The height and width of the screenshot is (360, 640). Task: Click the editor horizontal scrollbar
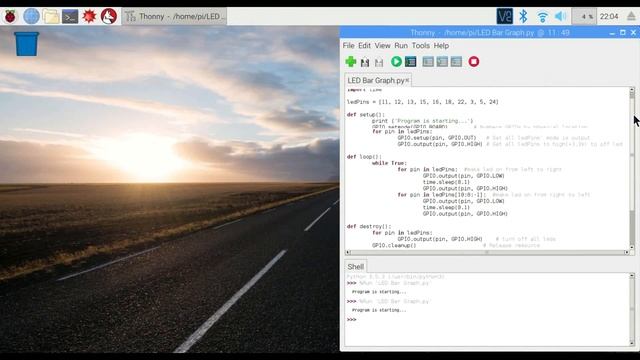(x=487, y=252)
